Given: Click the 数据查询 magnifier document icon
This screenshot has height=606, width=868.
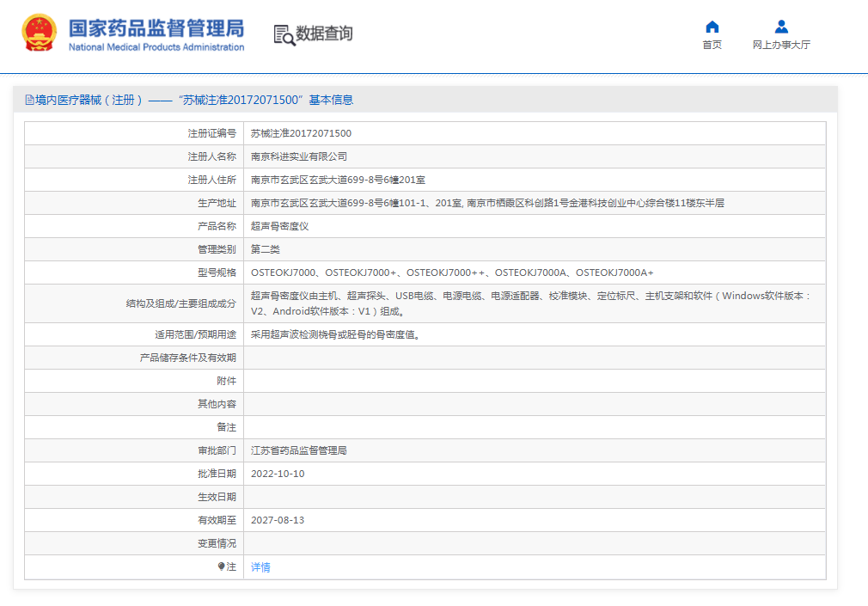Looking at the screenshot, I should point(284,34).
